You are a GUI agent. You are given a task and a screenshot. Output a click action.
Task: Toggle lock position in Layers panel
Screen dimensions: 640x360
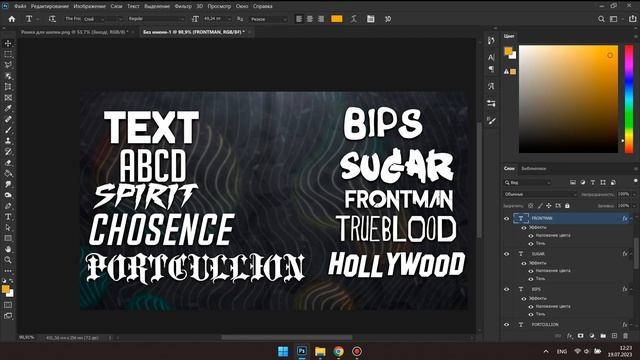point(549,206)
